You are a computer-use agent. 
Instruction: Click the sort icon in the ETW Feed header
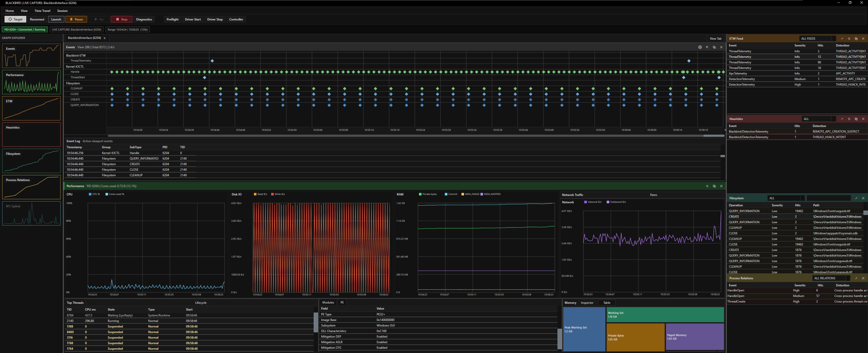[849, 38]
